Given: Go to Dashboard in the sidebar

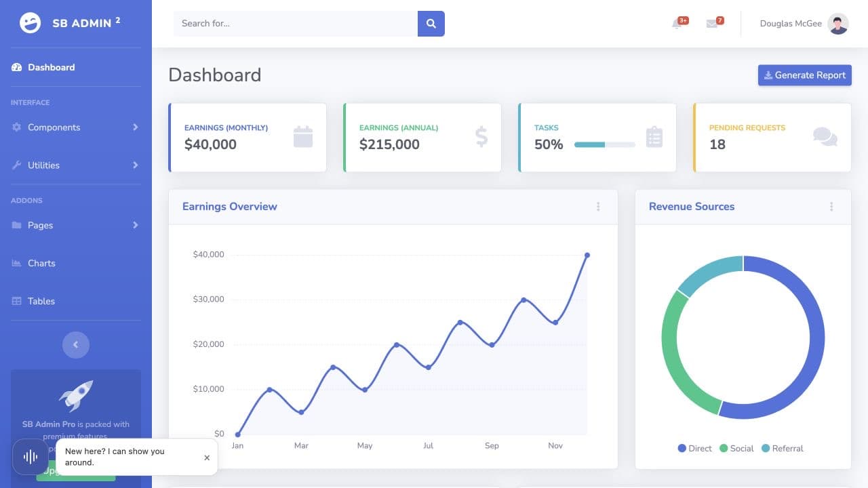Looking at the screenshot, I should coord(76,67).
